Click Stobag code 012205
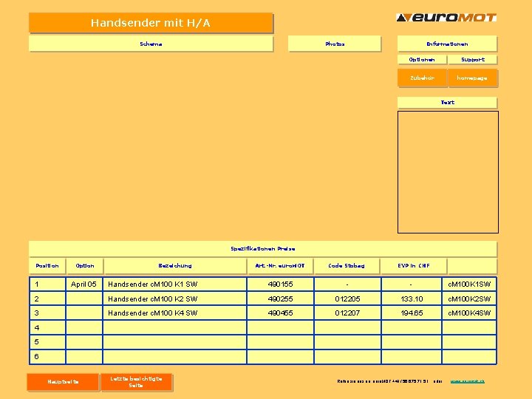 pyautogui.click(x=347, y=299)
